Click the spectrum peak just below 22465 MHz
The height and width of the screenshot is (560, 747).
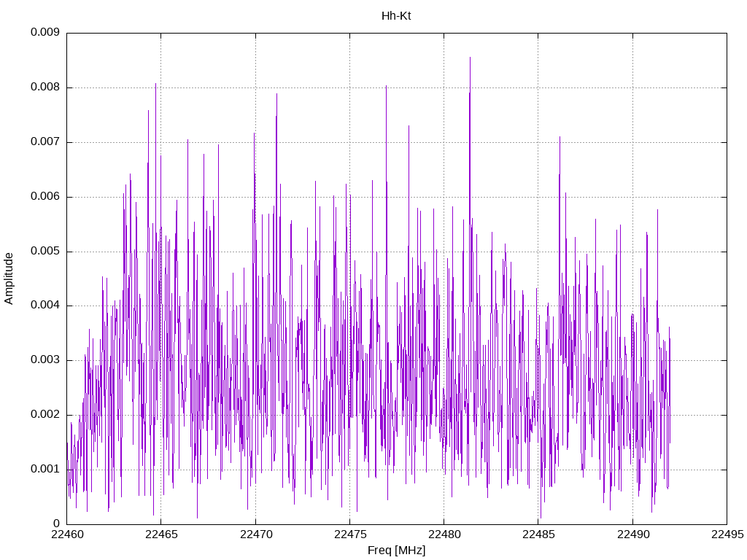155,85
